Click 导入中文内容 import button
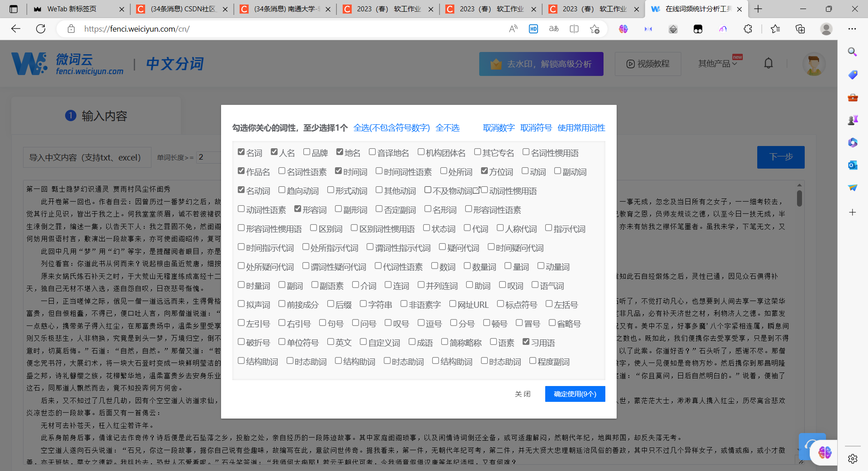 [x=87, y=157]
